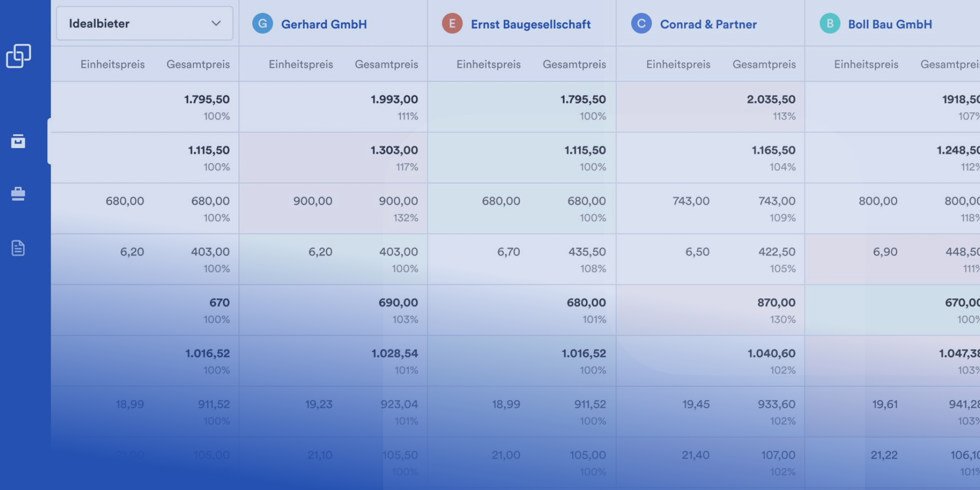Open Conrad & Partner bidder link

click(709, 24)
